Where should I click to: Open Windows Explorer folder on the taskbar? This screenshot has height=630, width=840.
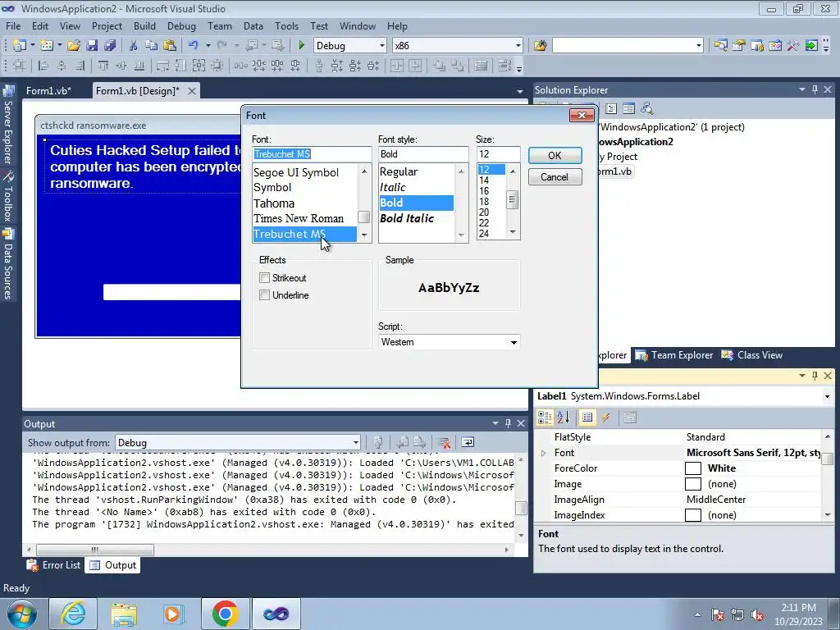coord(124,614)
